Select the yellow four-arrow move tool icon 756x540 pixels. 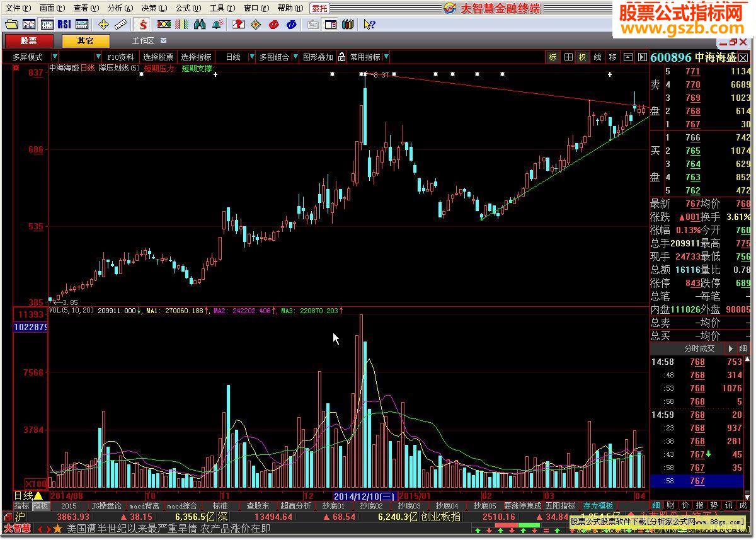(103, 25)
